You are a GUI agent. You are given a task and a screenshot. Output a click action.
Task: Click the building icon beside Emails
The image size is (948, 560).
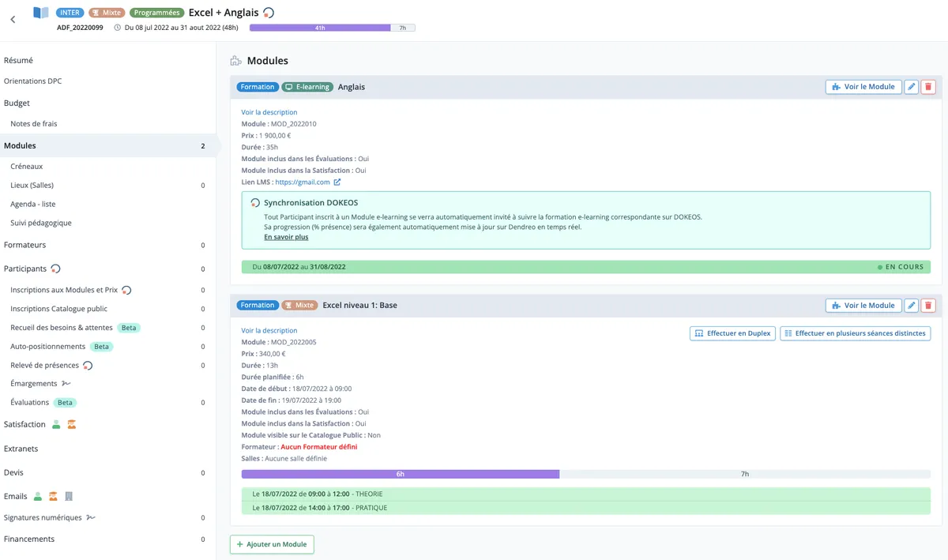pyautogui.click(x=69, y=497)
